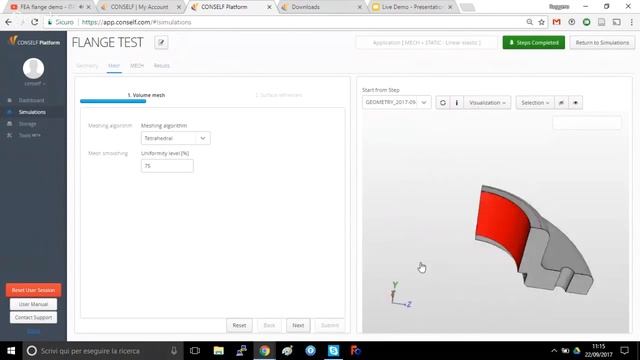Viewport: 640px width, 360px height.
Task: Click the zoom magnifier icon in address bar
Action: [529, 22]
